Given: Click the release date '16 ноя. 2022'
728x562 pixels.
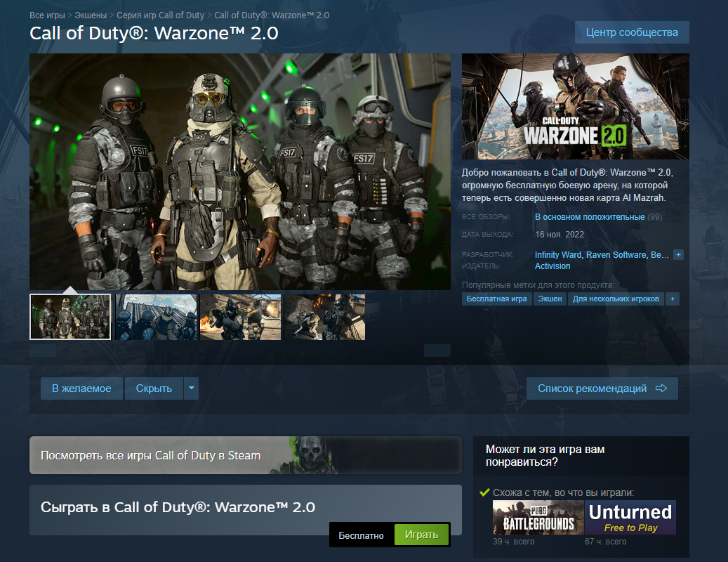Looking at the screenshot, I should (559, 235).
